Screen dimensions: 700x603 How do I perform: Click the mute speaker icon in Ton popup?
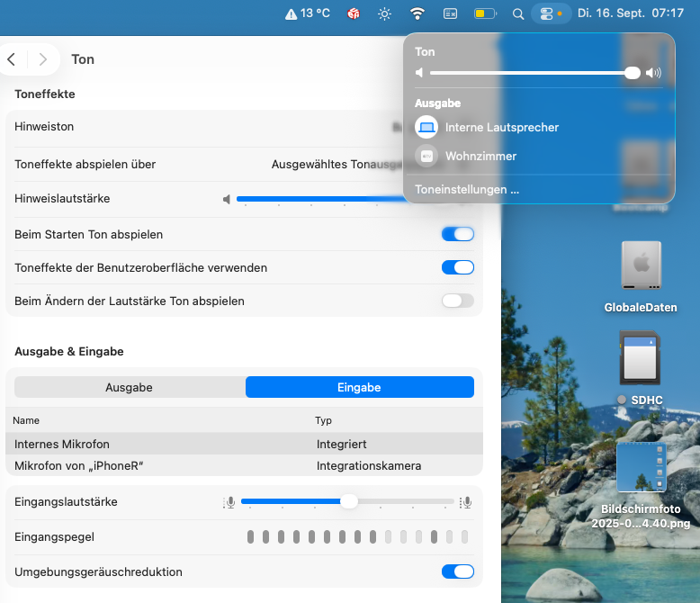[419, 72]
